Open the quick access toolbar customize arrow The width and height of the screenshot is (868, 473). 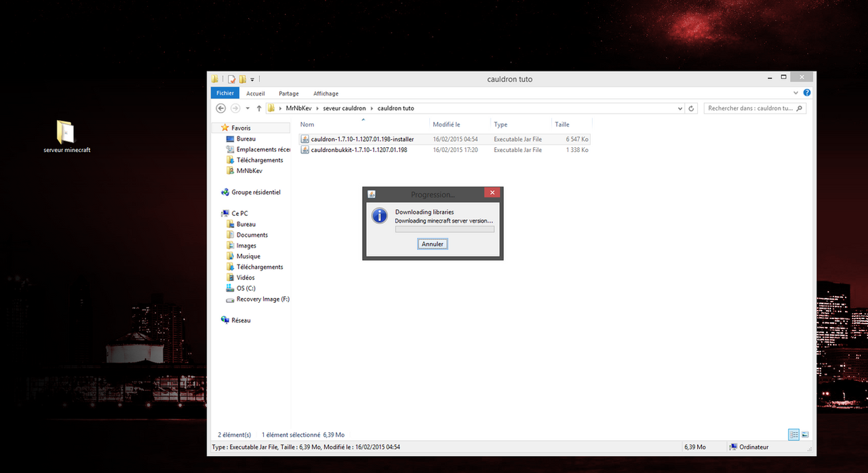[252, 79]
